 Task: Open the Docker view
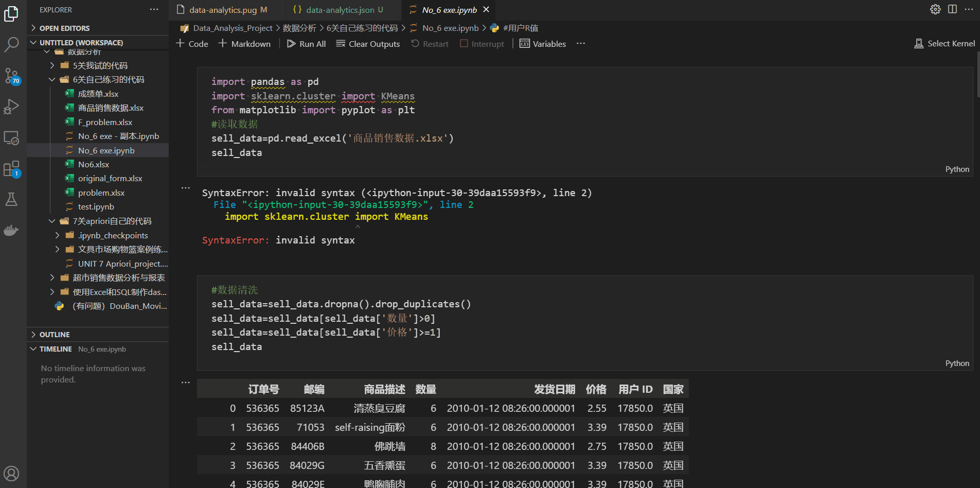[11, 230]
